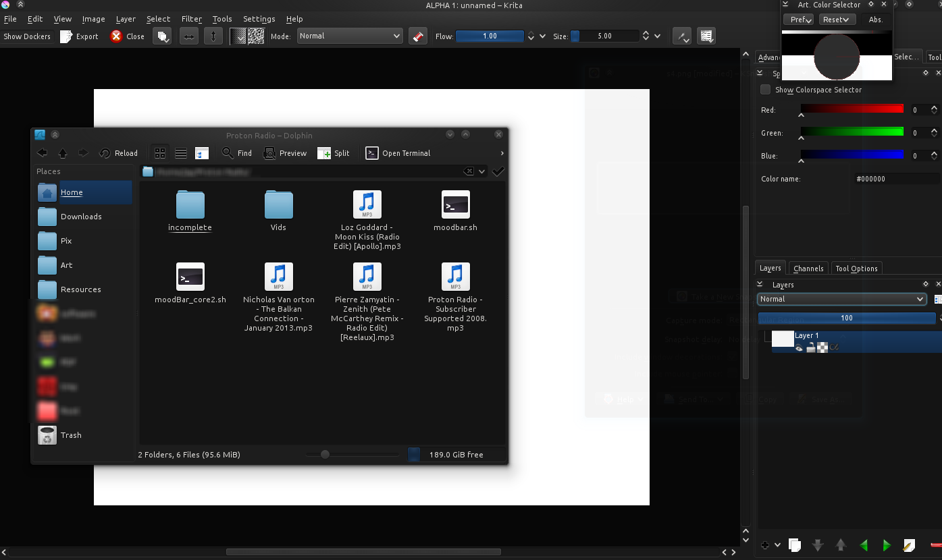Open layer properties pencil-page icon
The width and height of the screenshot is (942, 560).
click(909, 544)
